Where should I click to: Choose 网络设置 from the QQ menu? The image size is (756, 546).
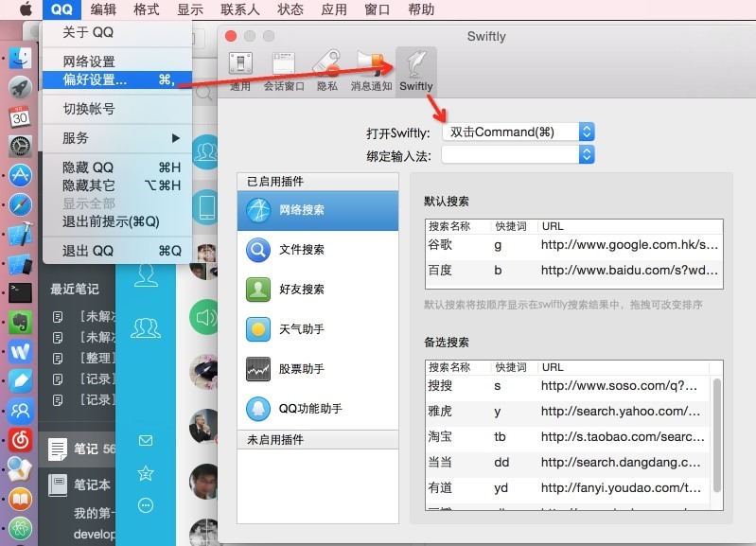117,62
